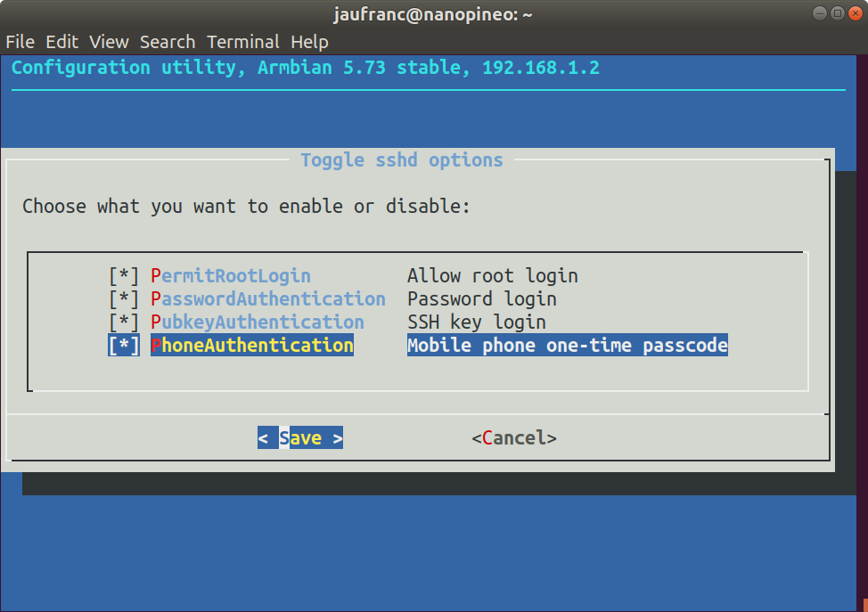Close the terminal window

click(856, 12)
